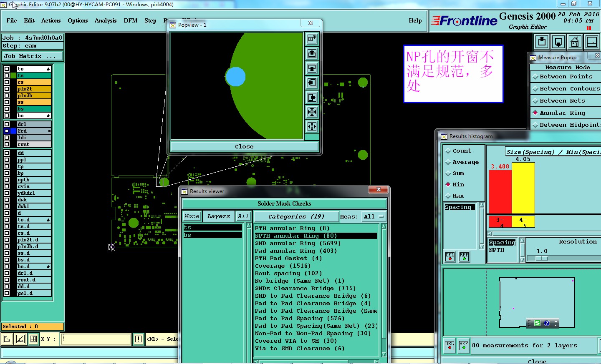The height and width of the screenshot is (364, 601).
Task: Click down arrow of categories list scrollbar
Action: tap(384, 354)
